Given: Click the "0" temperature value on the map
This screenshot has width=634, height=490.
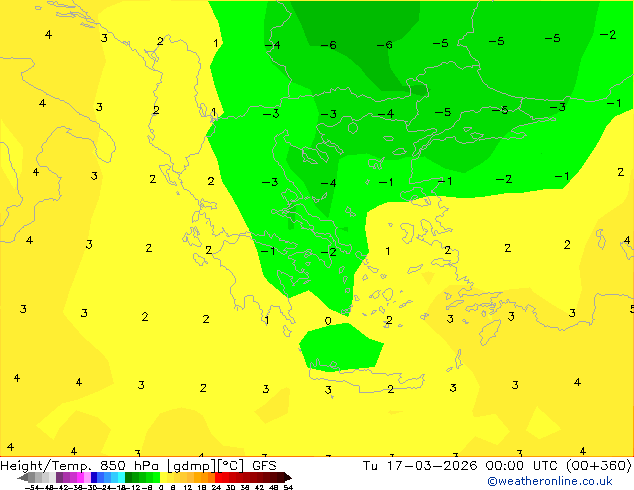Looking at the screenshot, I should pyautogui.click(x=328, y=321).
